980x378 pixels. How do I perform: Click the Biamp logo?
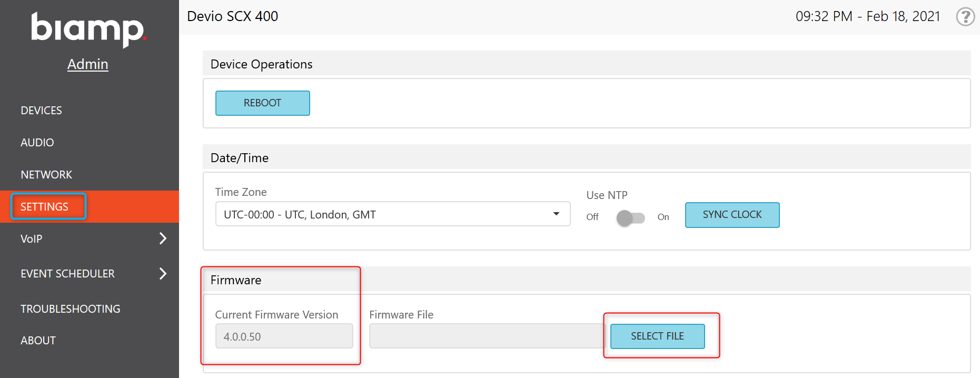click(x=88, y=29)
